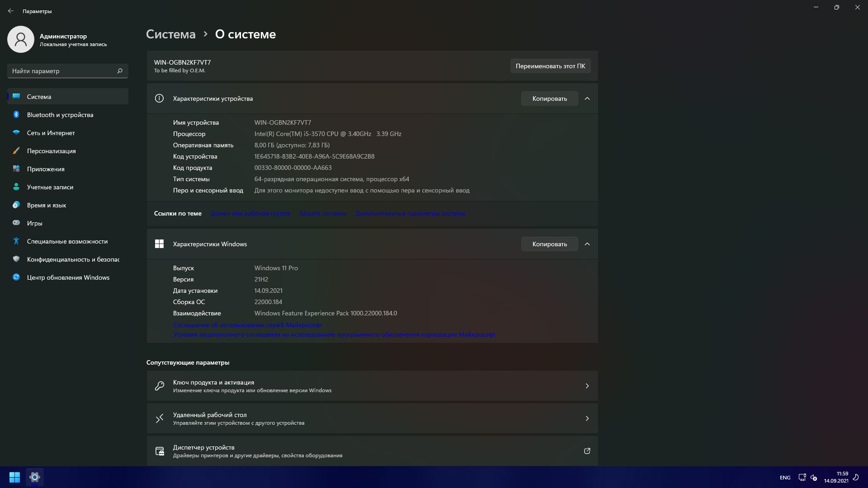Copy the device specifications
Viewport: 868px width, 488px height.
(x=549, y=99)
